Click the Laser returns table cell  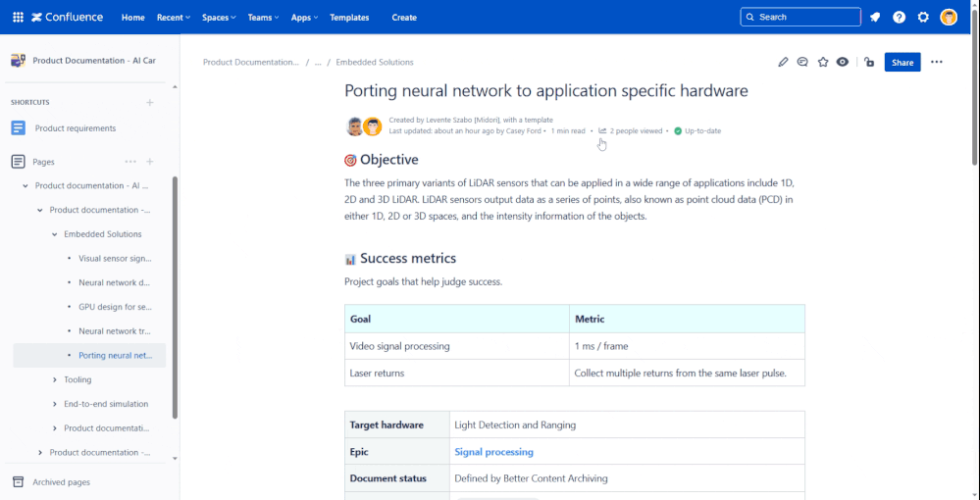(x=457, y=374)
